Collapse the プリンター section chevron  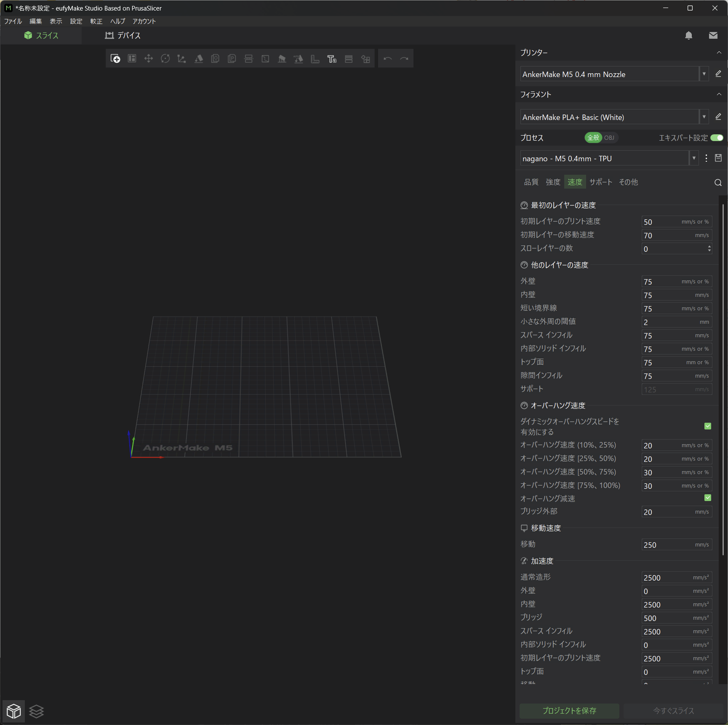[719, 53]
